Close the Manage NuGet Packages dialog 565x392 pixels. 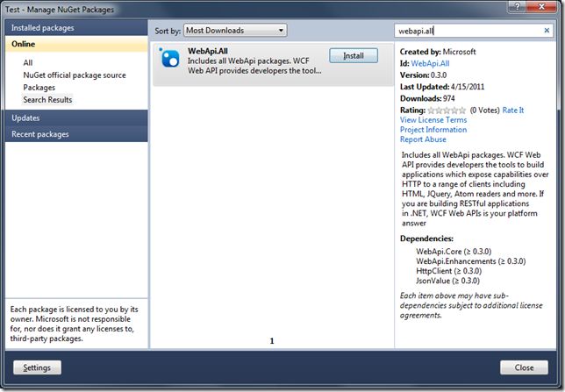pos(524,367)
